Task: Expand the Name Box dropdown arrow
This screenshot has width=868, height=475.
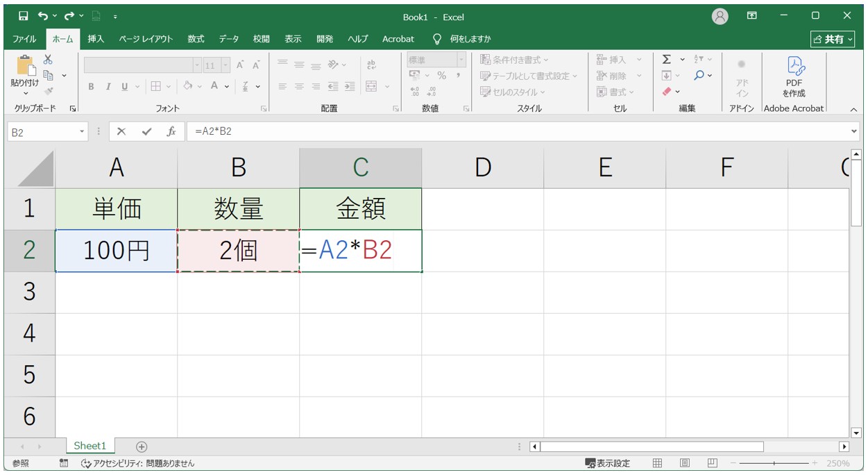Action: tap(82, 131)
